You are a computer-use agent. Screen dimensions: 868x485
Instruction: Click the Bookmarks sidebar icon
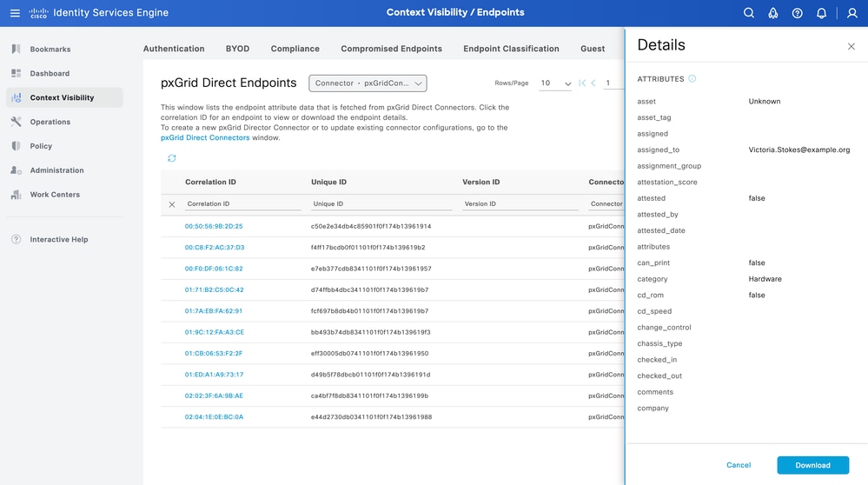click(16, 49)
